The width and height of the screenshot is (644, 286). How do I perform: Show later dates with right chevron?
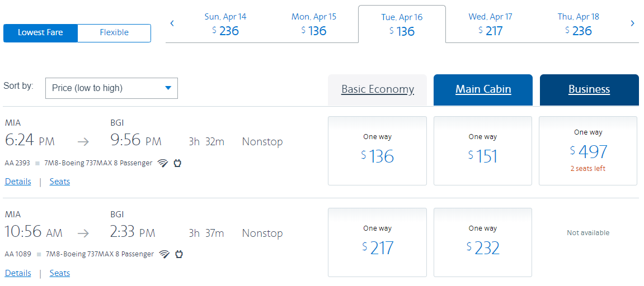click(632, 23)
